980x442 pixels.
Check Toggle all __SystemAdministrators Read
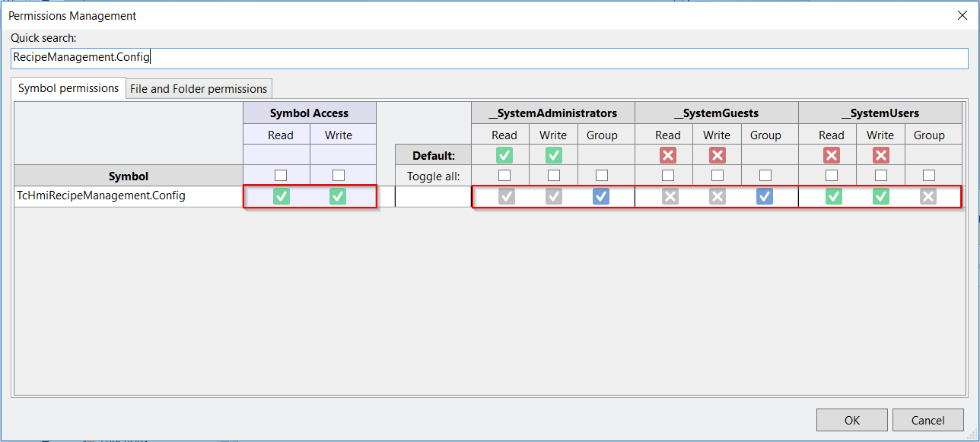pos(504,176)
